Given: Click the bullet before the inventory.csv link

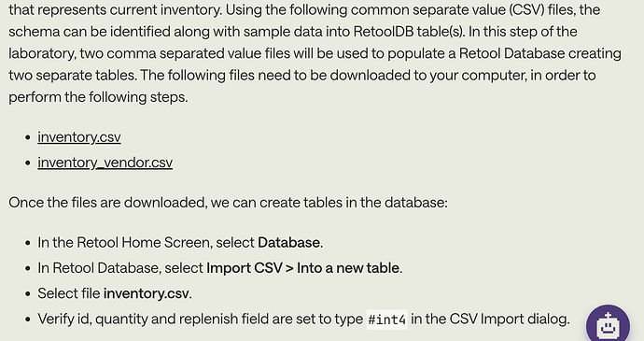Looking at the screenshot, I should 27,137.
